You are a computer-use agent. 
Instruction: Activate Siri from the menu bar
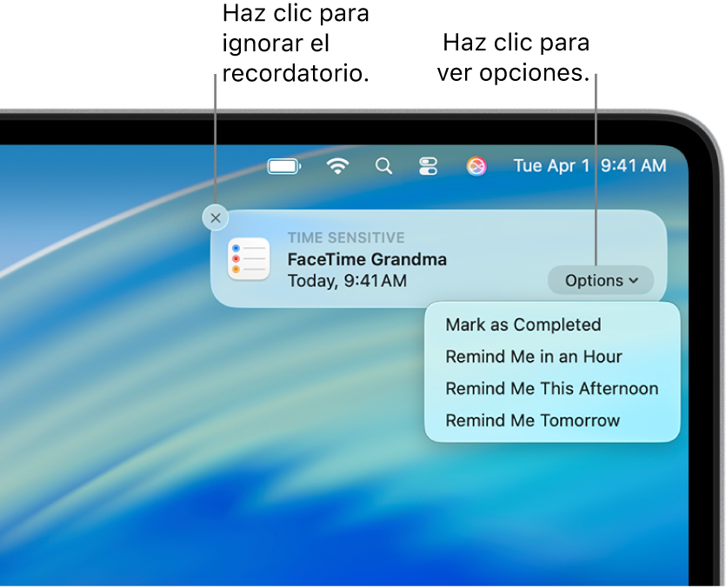pyautogui.click(x=476, y=165)
